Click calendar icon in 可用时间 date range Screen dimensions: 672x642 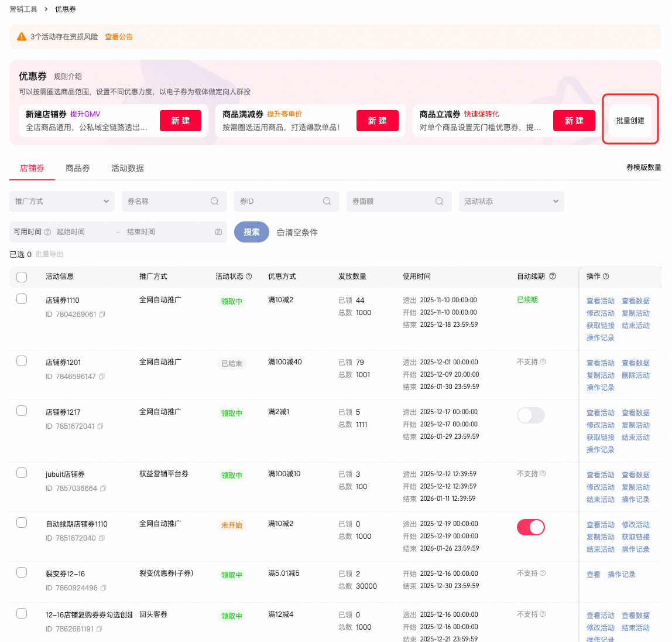218,232
